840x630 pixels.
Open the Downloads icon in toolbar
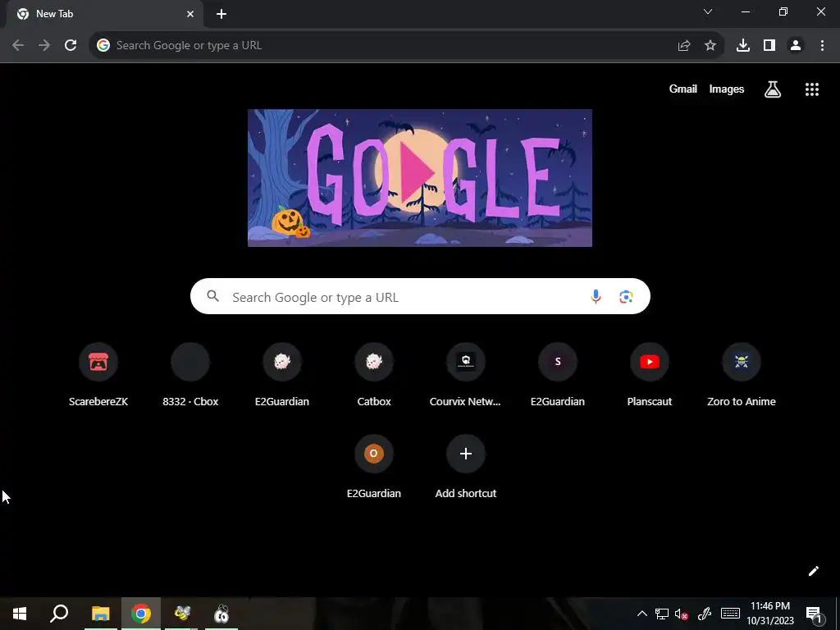[743, 46]
